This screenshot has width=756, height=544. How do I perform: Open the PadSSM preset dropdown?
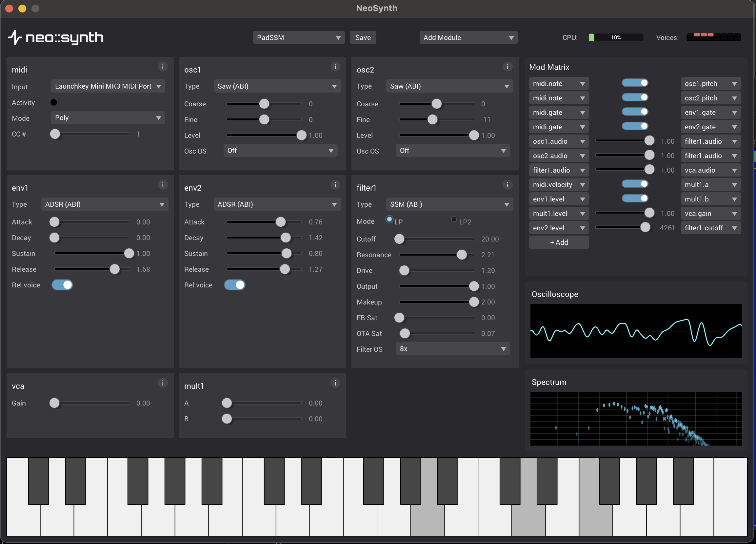(x=298, y=38)
